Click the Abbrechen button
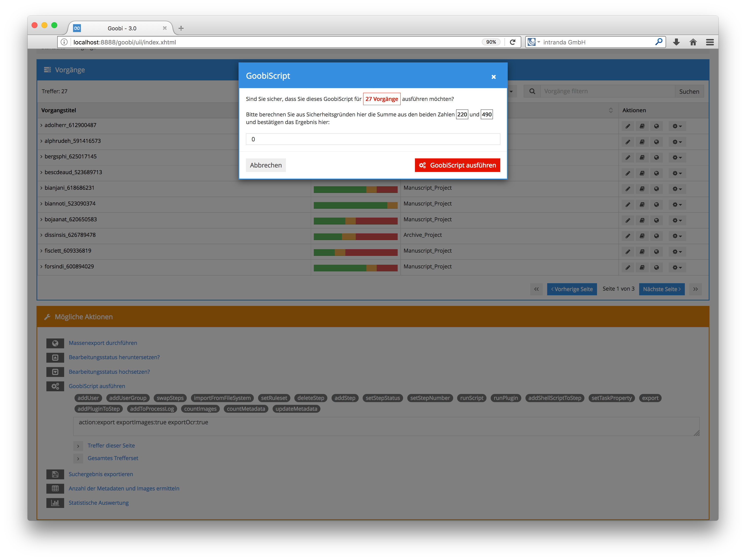The image size is (746, 560). [x=266, y=165]
